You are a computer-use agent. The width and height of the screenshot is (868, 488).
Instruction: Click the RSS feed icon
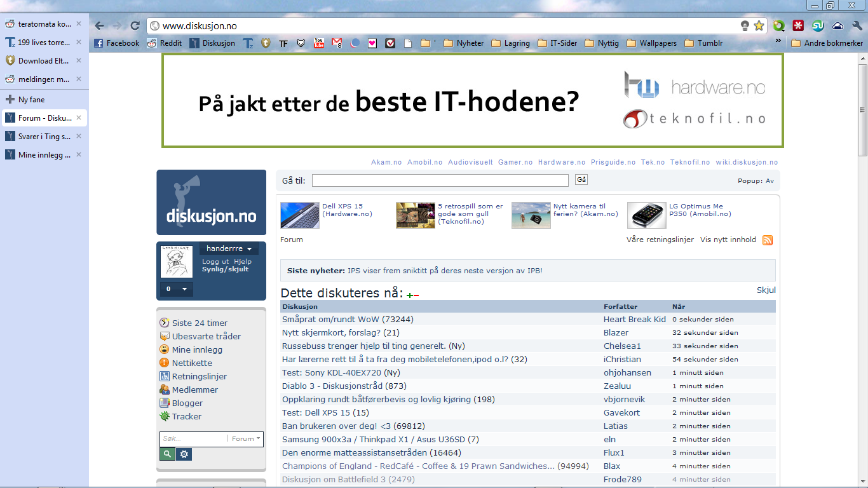click(x=768, y=240)
